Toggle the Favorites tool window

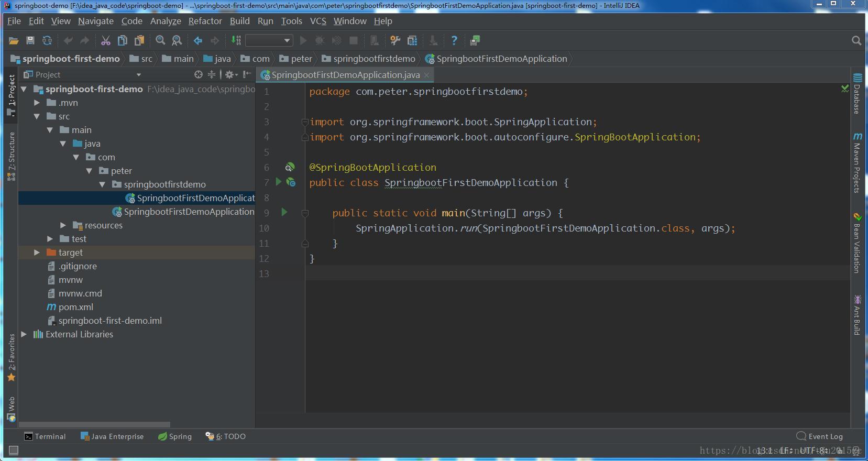(x=11, y=357)
